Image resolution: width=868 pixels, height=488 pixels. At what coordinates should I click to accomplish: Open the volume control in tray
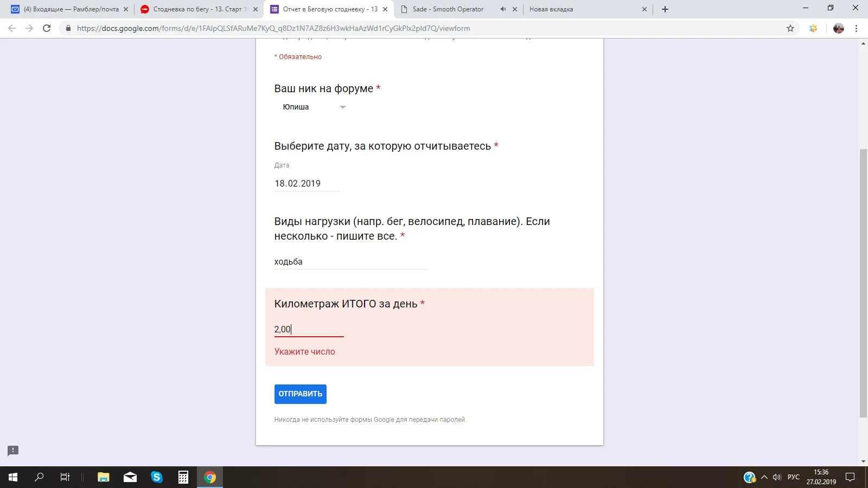(x=777, y=477)
